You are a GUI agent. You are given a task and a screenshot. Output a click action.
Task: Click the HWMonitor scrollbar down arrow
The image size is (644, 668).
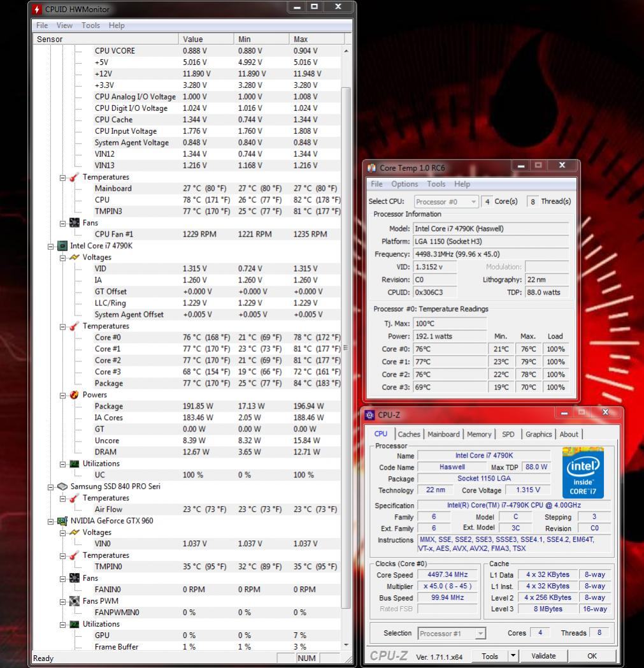point(346,645)
